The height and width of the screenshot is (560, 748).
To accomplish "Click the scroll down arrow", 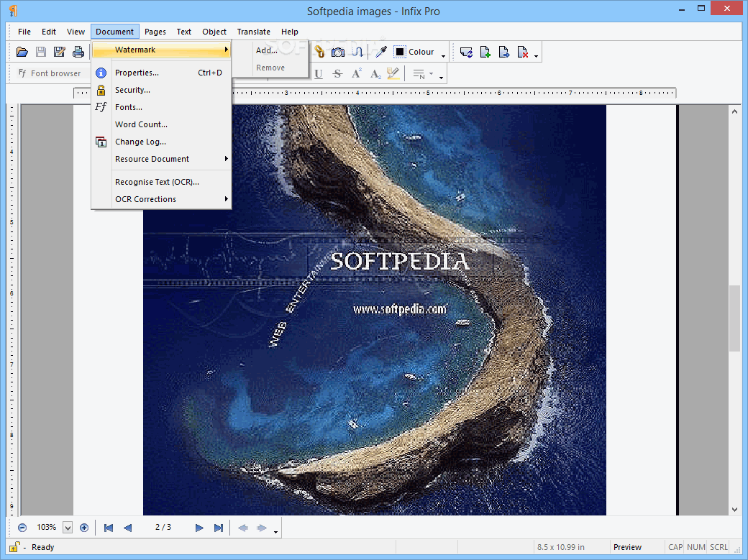I will pos(734,510).
